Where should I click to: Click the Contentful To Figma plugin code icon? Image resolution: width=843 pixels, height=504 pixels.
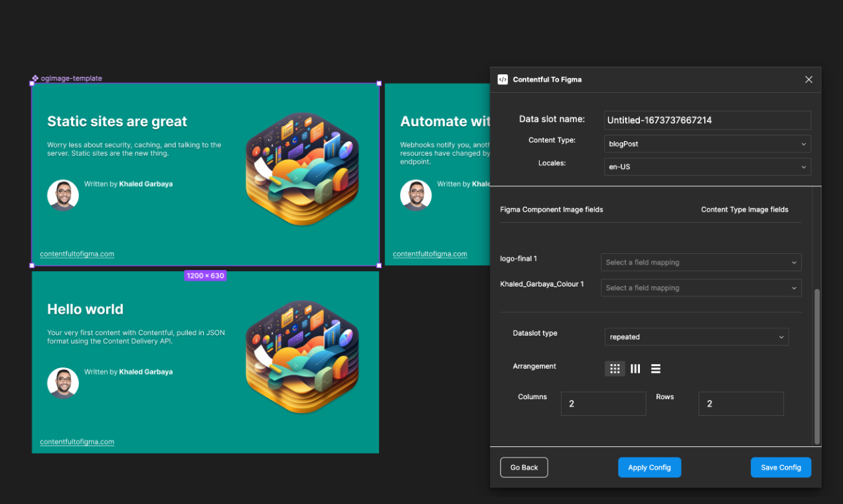[502, 80]
